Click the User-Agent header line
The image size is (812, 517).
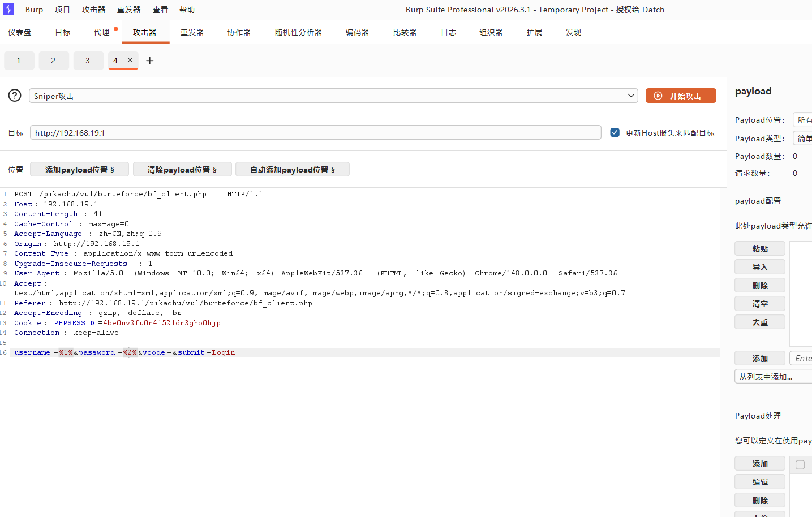point(316,273)
